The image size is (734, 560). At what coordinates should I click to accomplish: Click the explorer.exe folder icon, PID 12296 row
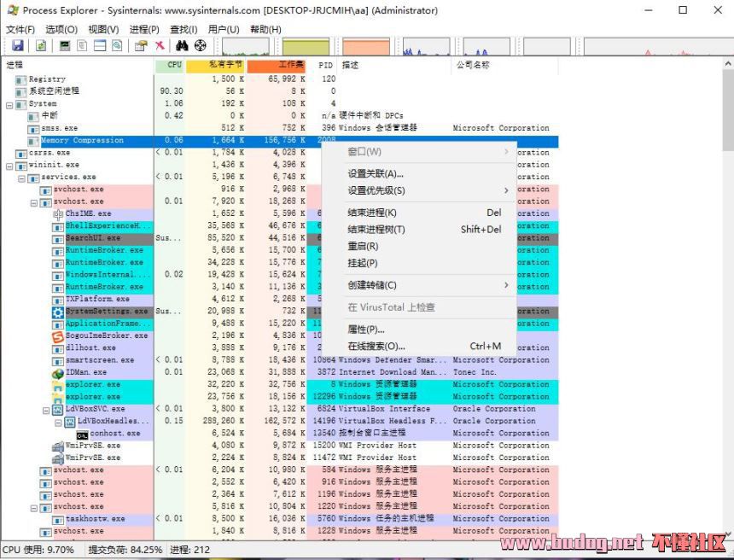click(x=57, y=397)
